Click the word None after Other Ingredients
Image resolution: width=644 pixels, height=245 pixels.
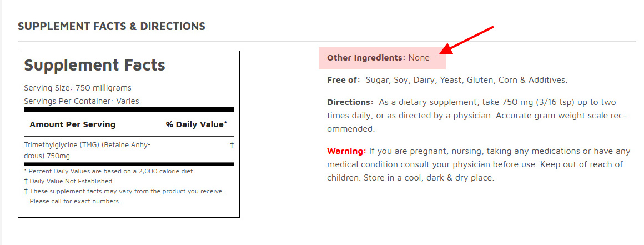tap(419, 58)
